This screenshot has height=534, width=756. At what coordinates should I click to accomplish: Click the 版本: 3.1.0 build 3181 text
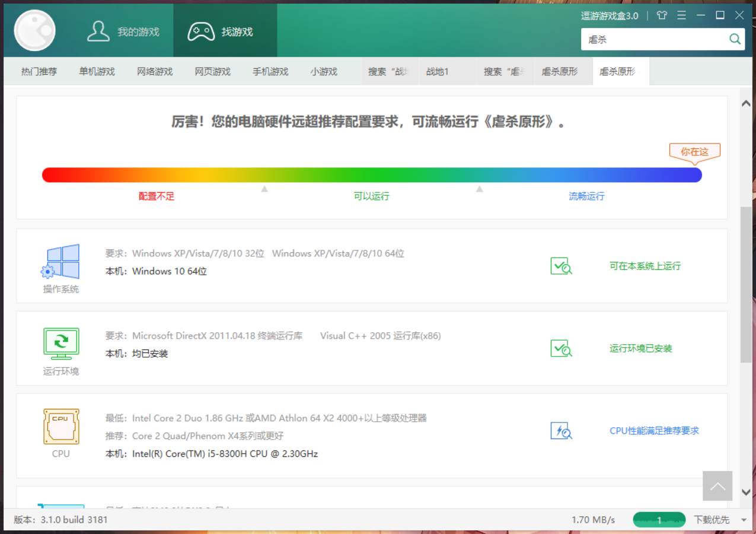tap(60, 520)
